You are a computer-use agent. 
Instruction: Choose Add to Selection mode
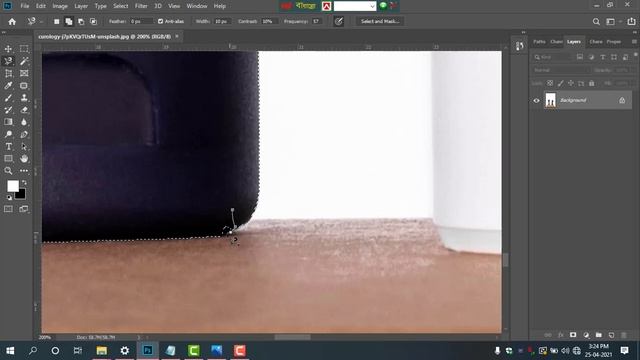coord(69,22)
